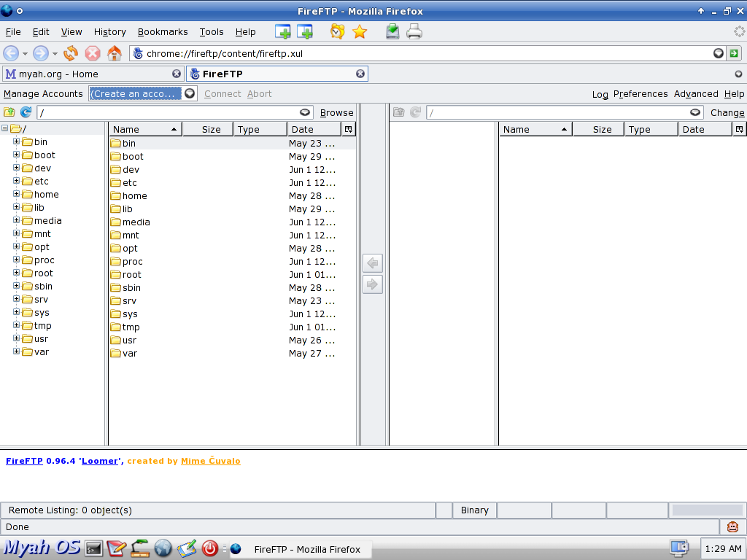Close the myah.org - Home tab
747x560 pixels.
coord(177,74)
